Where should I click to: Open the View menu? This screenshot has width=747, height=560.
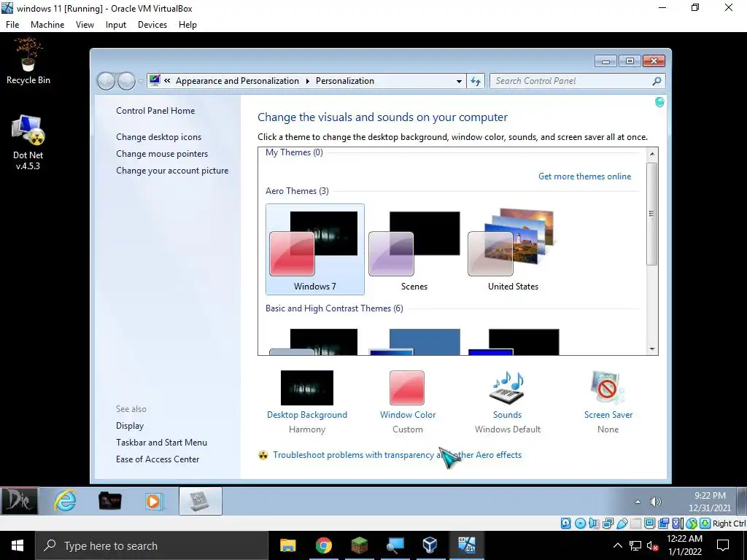(x=85, y=25)
